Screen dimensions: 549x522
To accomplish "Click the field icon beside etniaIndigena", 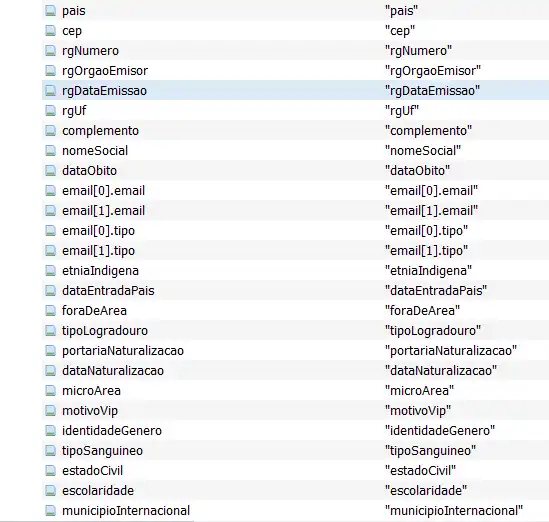I will coord(50,270).
